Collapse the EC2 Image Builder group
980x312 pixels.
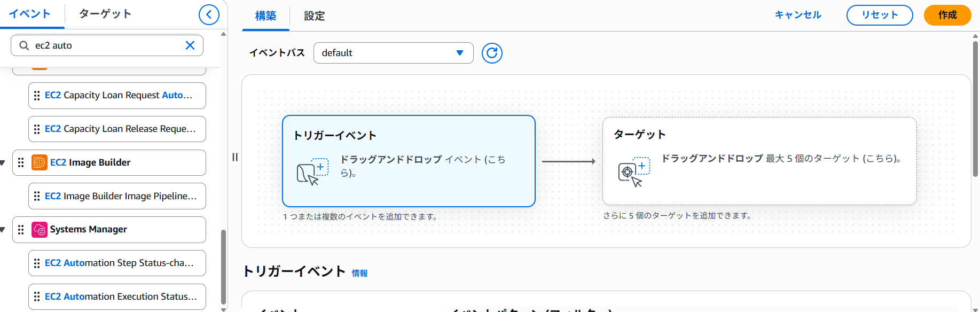tap(3, 163)
